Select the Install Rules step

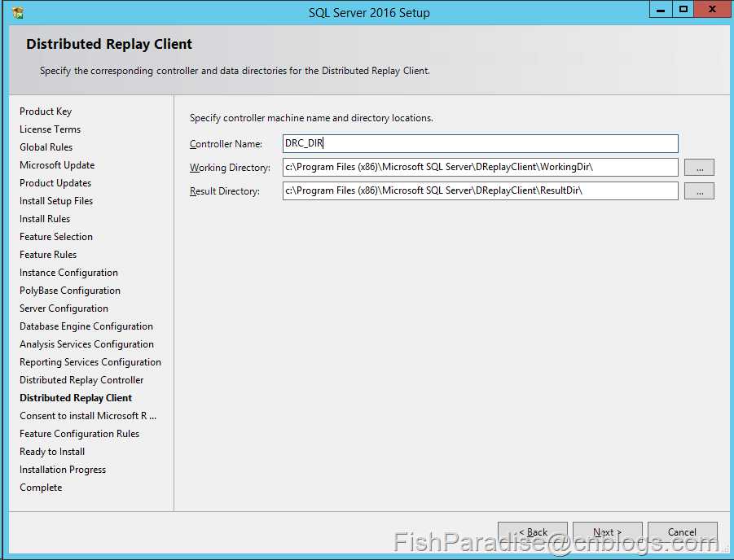coord(45,218)
